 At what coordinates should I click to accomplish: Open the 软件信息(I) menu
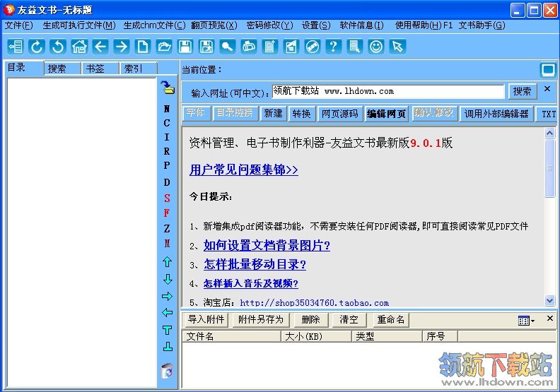pyautogui.click(x=361, y=25)
